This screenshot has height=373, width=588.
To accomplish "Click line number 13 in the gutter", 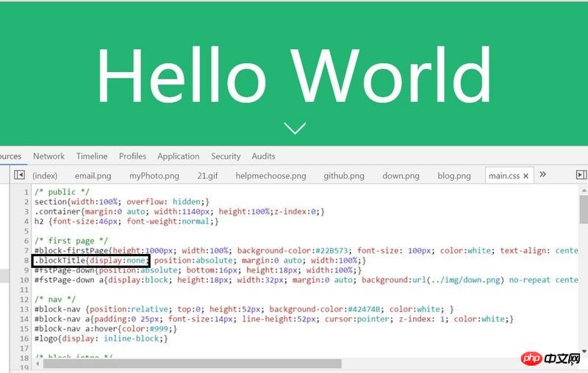I will pyautogui.click(x=24, y=309).
